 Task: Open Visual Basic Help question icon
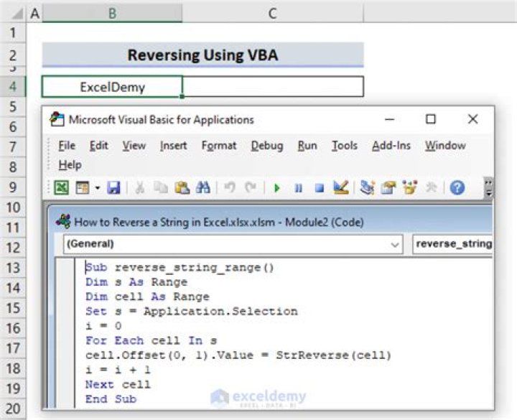457,188
